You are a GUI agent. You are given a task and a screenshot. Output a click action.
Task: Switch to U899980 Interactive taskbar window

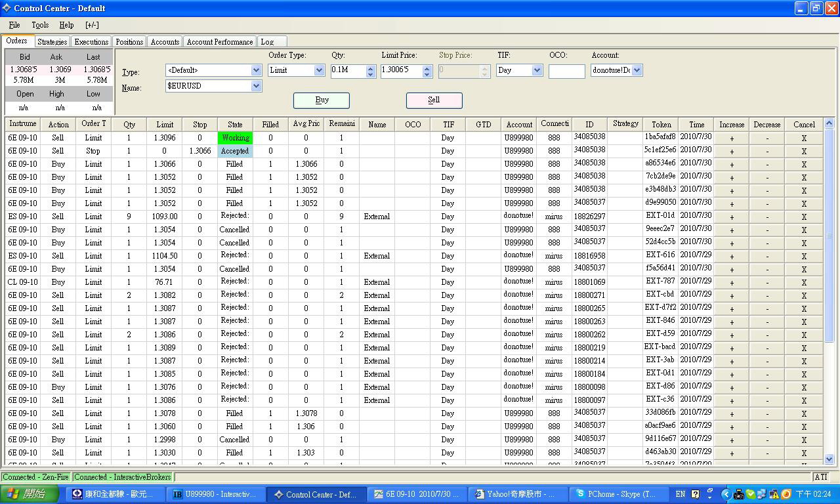[x=217, y=494]
